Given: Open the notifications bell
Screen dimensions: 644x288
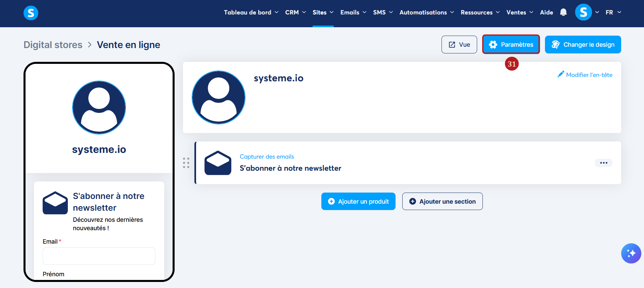Looking at the screenshot, I should (x=563, y=12).
